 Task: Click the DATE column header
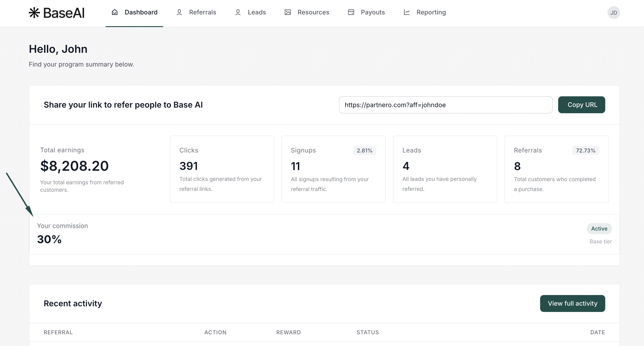point(597,332)
